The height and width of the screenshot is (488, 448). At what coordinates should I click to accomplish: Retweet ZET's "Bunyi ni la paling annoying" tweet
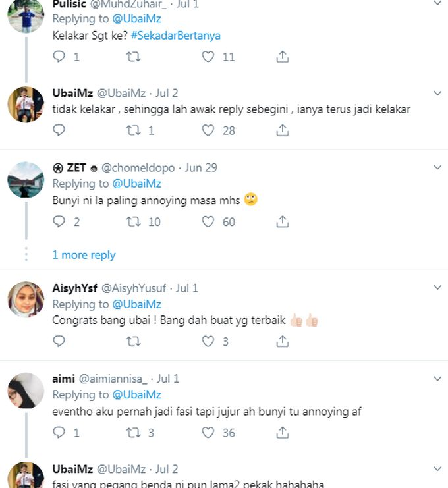point(134,221)
